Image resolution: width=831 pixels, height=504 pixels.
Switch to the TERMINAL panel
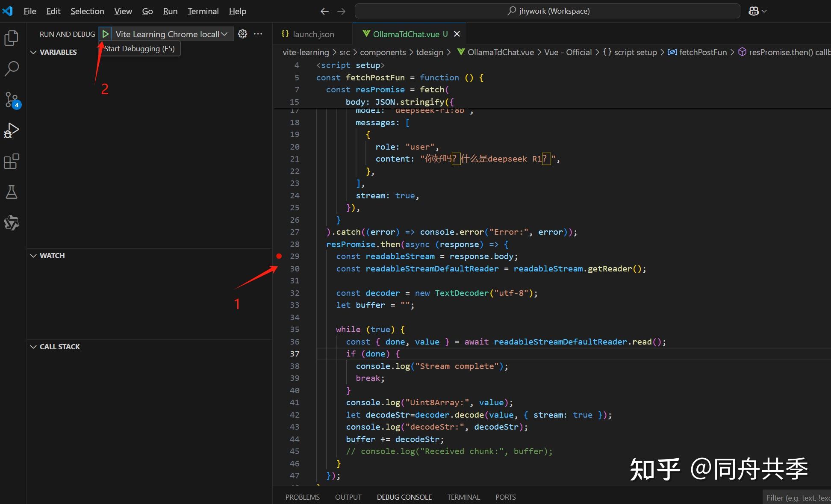tap(463, 497)
